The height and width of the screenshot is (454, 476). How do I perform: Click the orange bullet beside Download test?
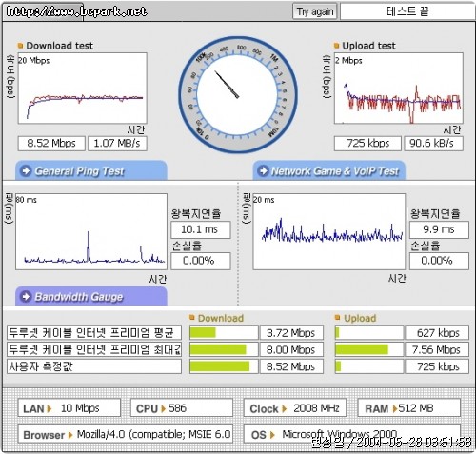click(21, 46)
